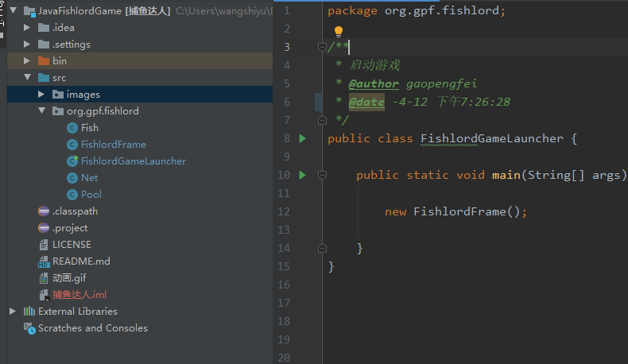Click the FishlordGameLauncher runnable class icon
This screenshot has width=628, height=364.
click(72, 161)
